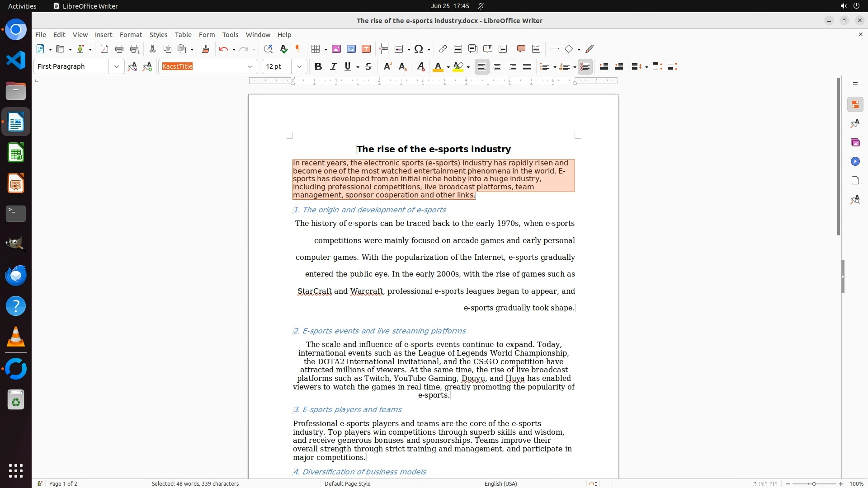This screenshot has width=868, height=488.
Task: Toggle Formatting Marks pilcrow button
Action: tap(298, 49)
